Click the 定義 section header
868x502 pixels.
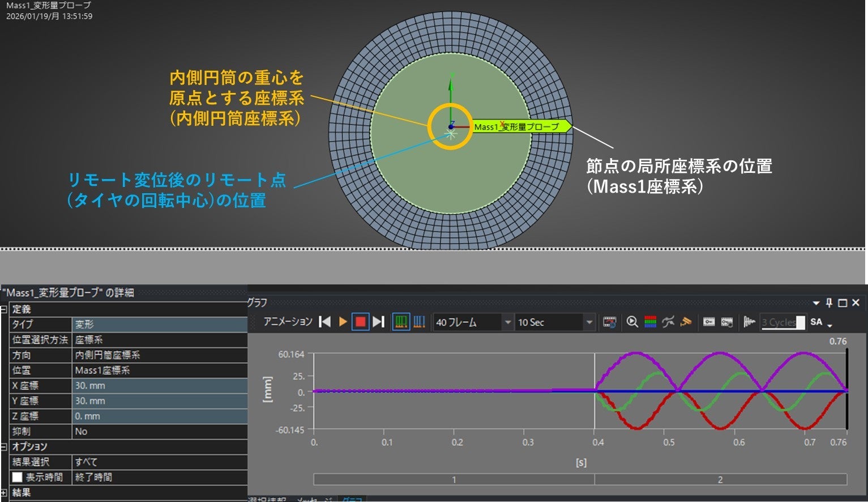pyautogui.click(x=22, y=309)
